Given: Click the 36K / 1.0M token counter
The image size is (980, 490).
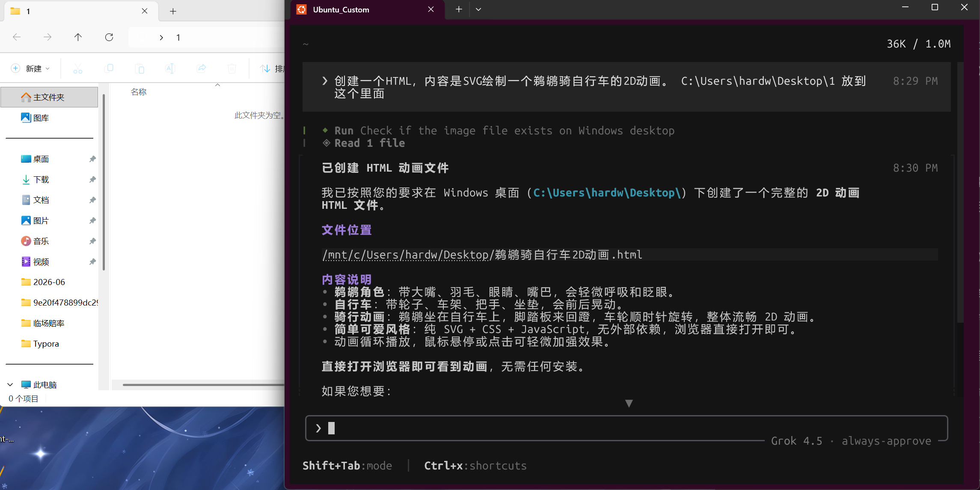Looking at the screenshot, I should tap(918, 44).
